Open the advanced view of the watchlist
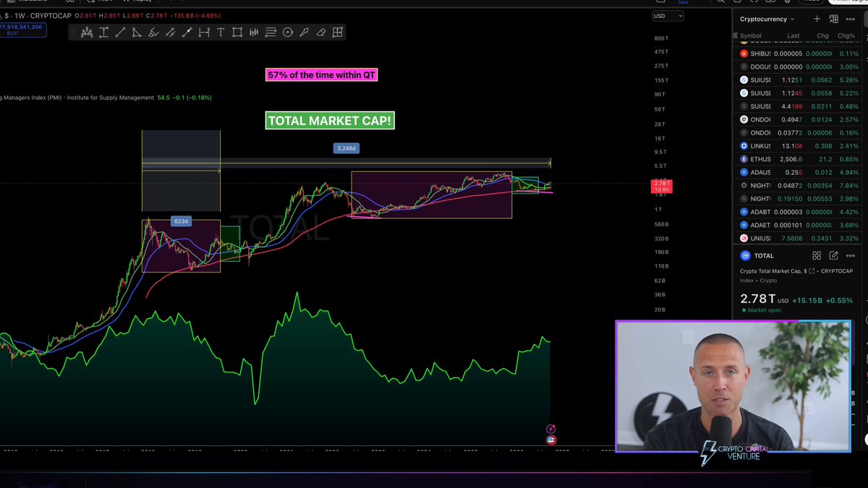868x488 pixels. [833, 19]
